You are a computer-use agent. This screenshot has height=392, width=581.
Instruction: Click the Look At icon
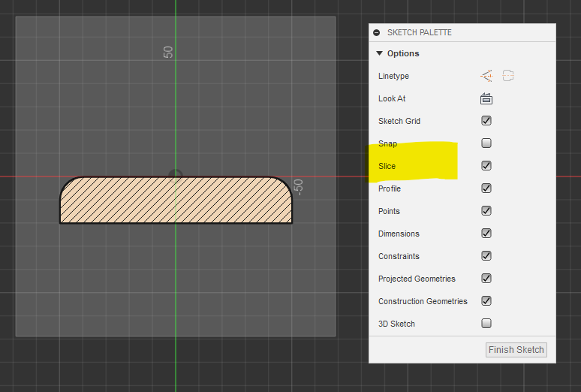[486, 98]
